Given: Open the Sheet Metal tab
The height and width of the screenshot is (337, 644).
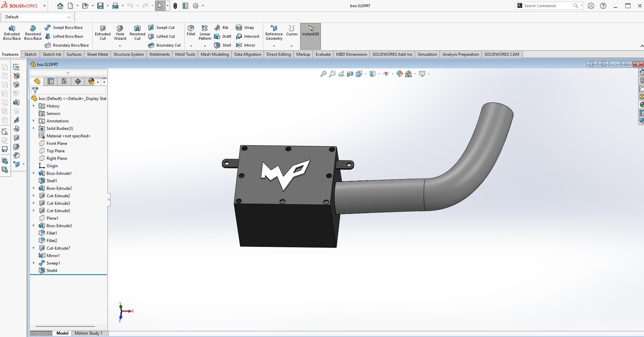Looking at the screenshot, I should [x=98, y=54].
